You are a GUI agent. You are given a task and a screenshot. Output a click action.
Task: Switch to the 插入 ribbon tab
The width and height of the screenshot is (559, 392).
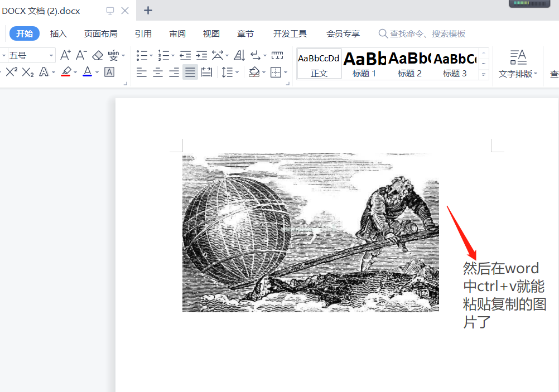[58, 33]
